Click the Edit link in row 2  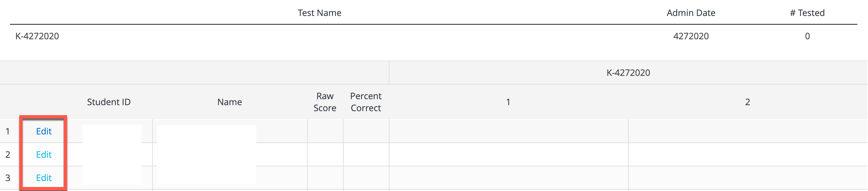[x=44, y=154]
